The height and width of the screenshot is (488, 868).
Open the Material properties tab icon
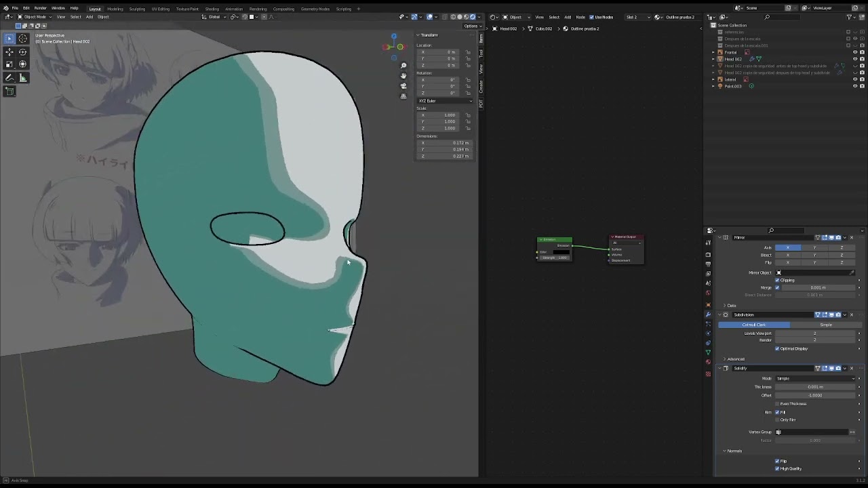click(x=709, y=362)
